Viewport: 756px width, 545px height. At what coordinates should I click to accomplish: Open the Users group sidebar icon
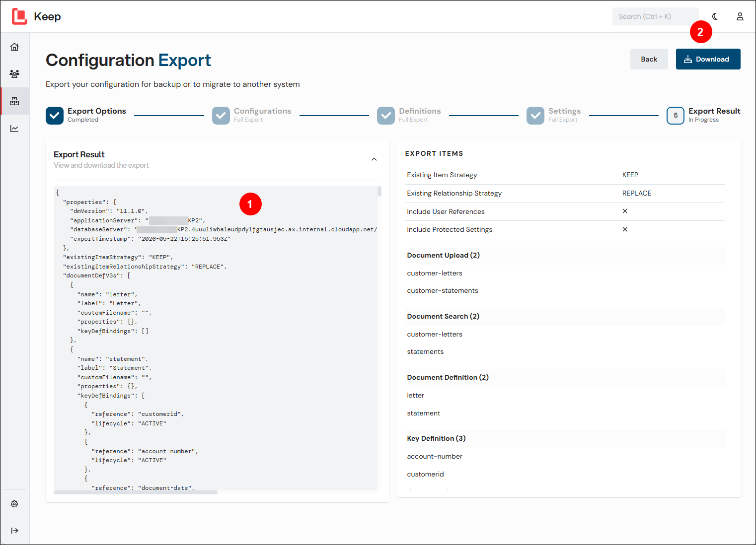14,74
